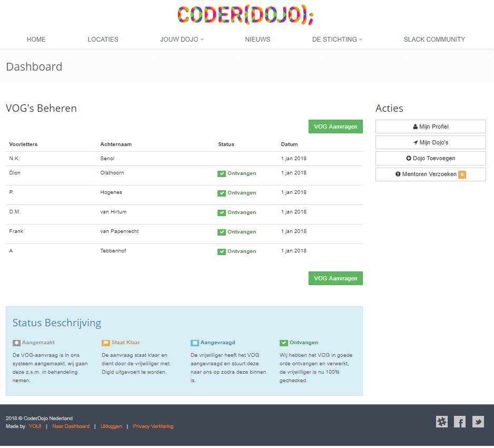The height and width of the screenshot is (448, 494).
Task: Click the VOG's Beheren heading
Action: pos(41,108)
